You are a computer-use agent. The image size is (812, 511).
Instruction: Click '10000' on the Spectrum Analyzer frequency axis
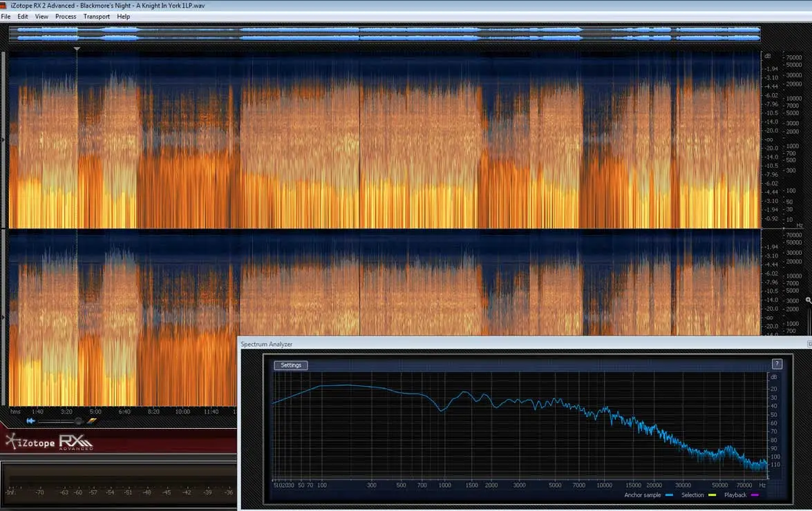tap(605, 485)
